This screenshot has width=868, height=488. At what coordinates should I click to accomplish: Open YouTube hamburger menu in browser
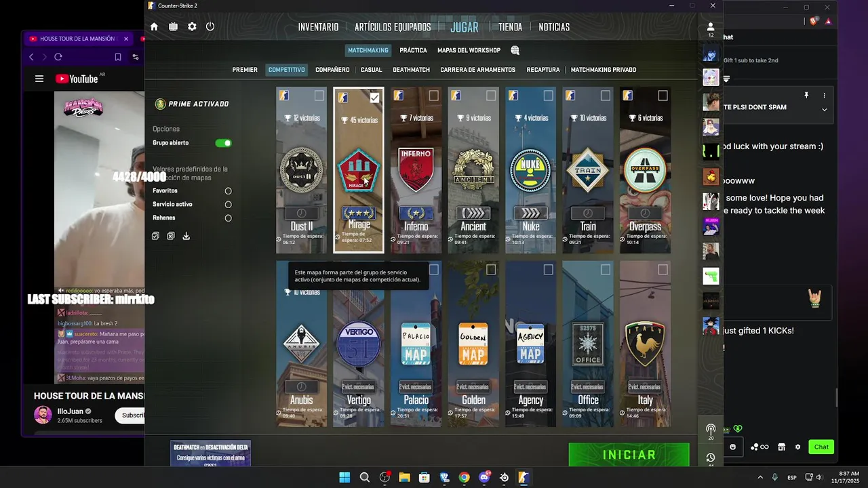(x=39, y=79)
